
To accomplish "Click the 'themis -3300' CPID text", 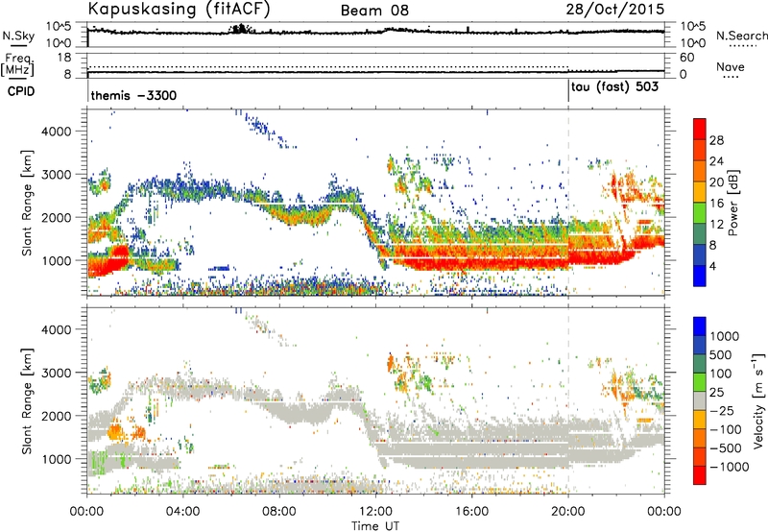I will pos(133,95).
